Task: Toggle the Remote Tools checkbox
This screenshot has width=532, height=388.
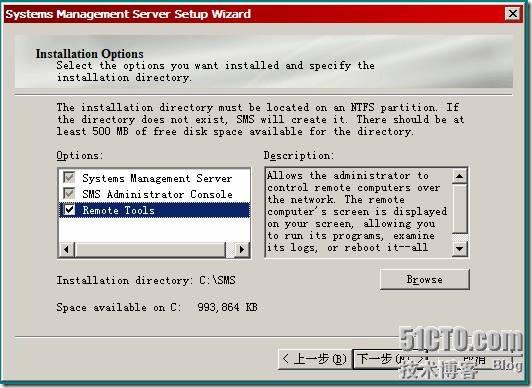Action: point(70,210)
